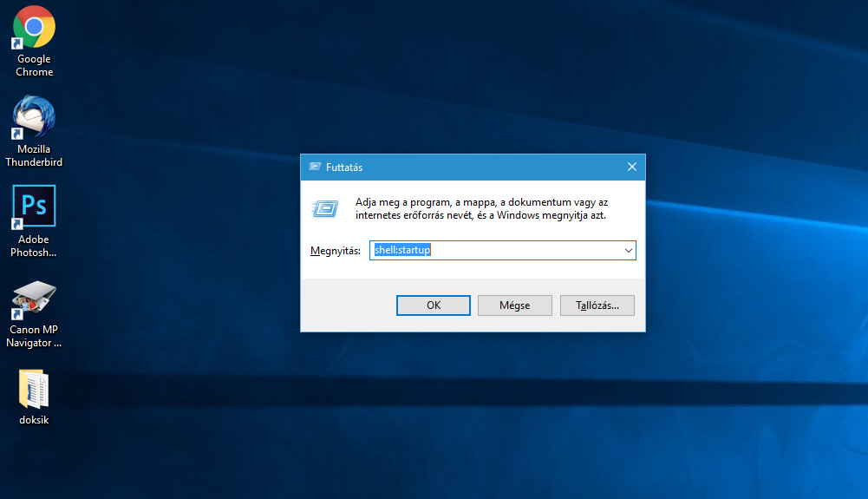The image size is (868, 499).
Task: Click the "Mozilla Thunderbird" label text
Action: click(34, 156)
